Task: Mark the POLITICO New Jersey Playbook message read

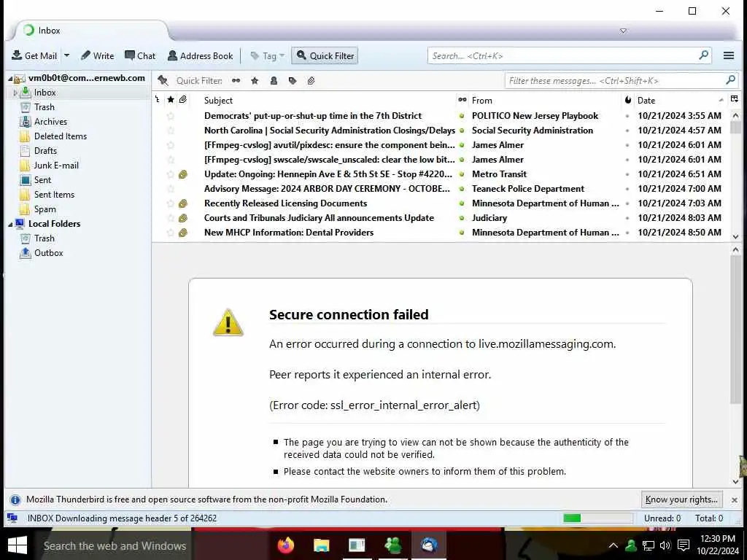Action: tap(462, 116)
